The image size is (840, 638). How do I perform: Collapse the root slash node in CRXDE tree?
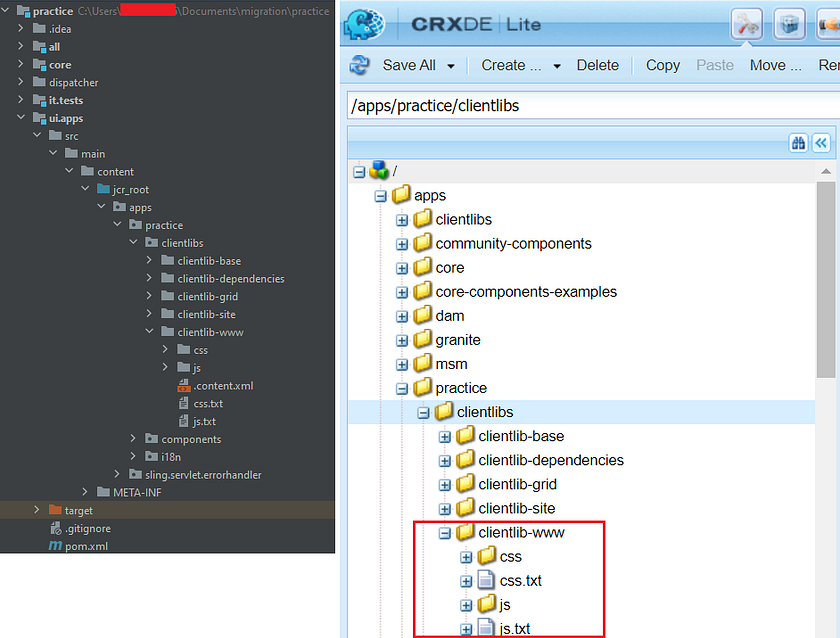[x=359, y=172]
